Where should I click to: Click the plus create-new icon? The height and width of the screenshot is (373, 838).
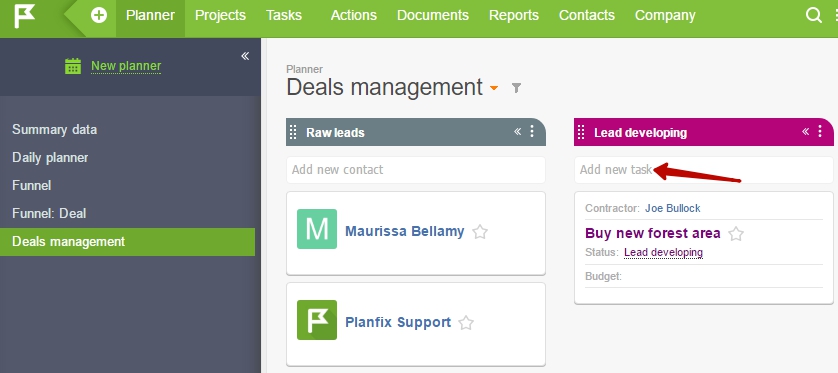[x=99, y=15]
